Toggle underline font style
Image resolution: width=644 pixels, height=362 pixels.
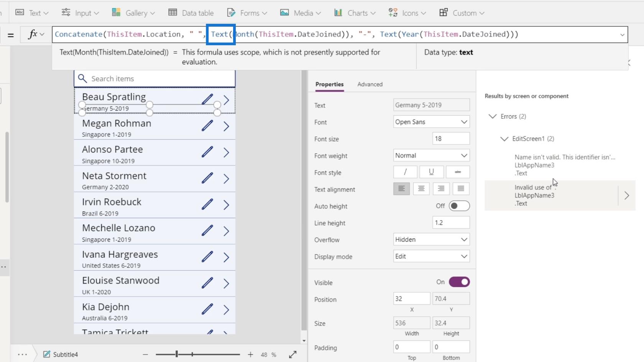tap(431, 172)
